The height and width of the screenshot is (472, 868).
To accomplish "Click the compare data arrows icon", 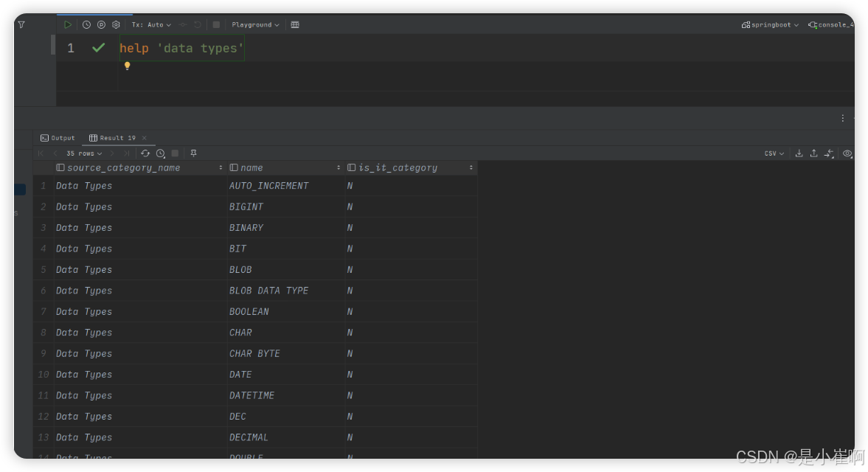I will pyautogui.click(x=829, y=153).
